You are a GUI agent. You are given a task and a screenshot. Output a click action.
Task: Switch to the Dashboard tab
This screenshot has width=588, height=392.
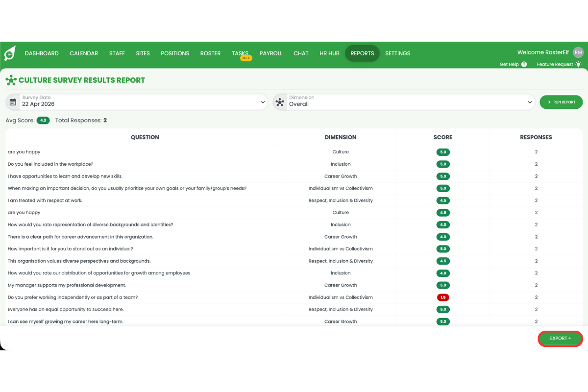(42, 53)
